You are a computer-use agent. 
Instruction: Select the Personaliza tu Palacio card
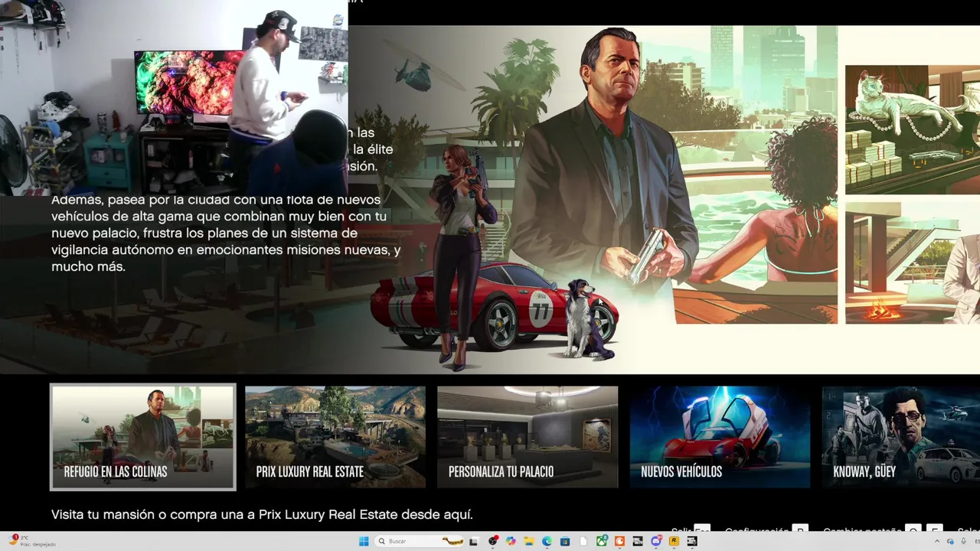[x=528, y=437]
